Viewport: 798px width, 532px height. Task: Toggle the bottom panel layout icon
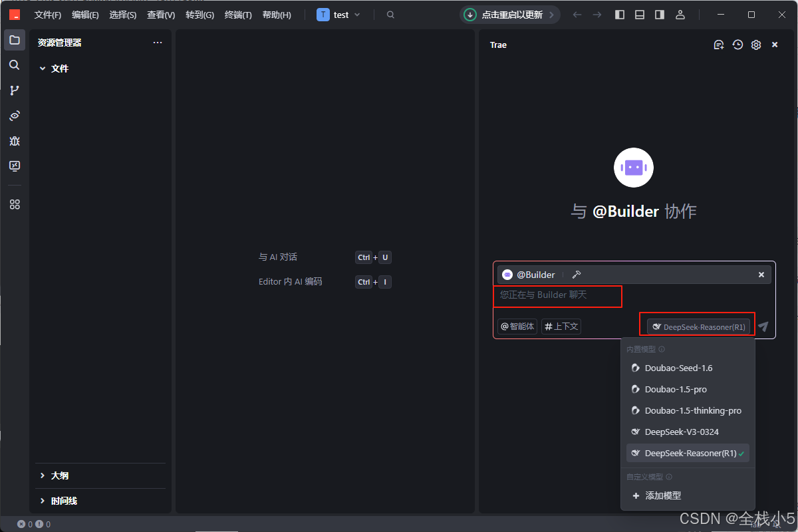640,15
